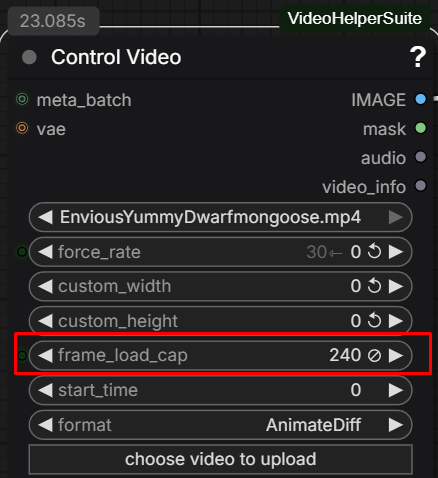Click the meta_batch input socket
This screenshot has height=478, width=438.
click(x=22, y=99)
